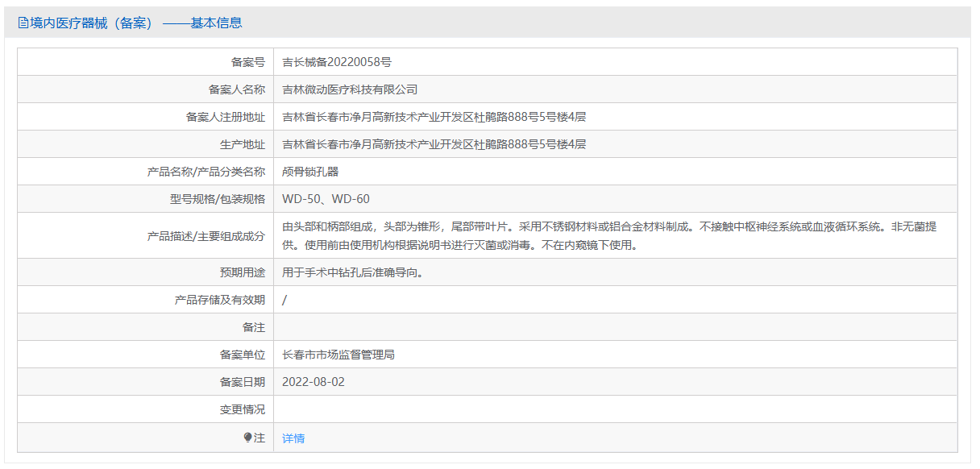
Task: Select product name 颅骨锁孔器
Action: pos(310,172)
